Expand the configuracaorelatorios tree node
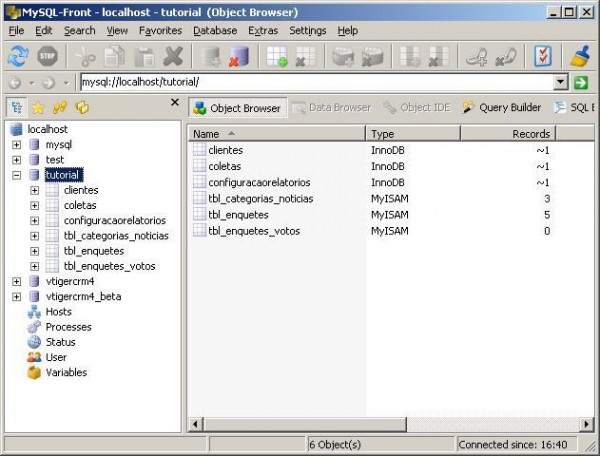Viewport: 600px width, 456px height. pos(34,221)
